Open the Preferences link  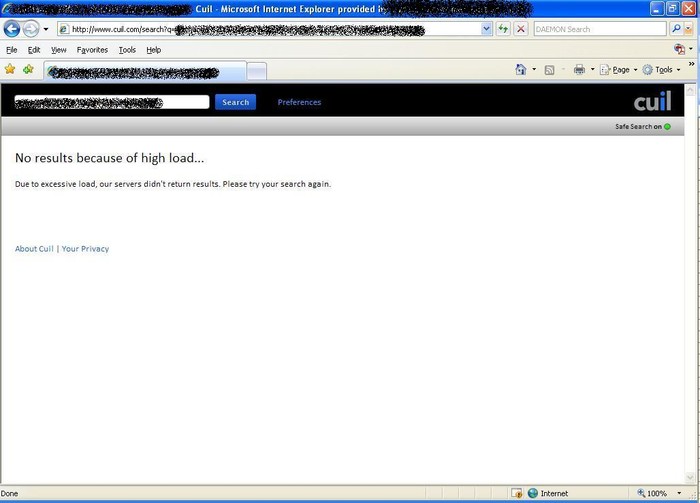(x=299, y=102)
